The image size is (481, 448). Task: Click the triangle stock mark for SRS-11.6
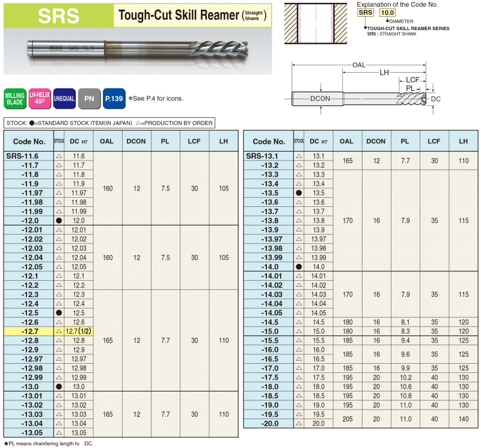point(59,156)
